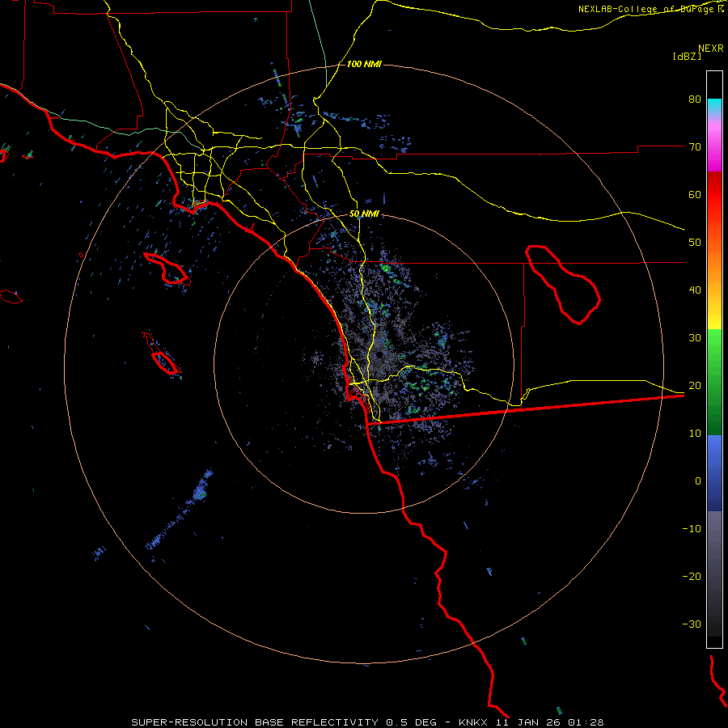Select the 10 value on the dBZ scale
Viewport: 728px width, 728px height.
point(695,434)
